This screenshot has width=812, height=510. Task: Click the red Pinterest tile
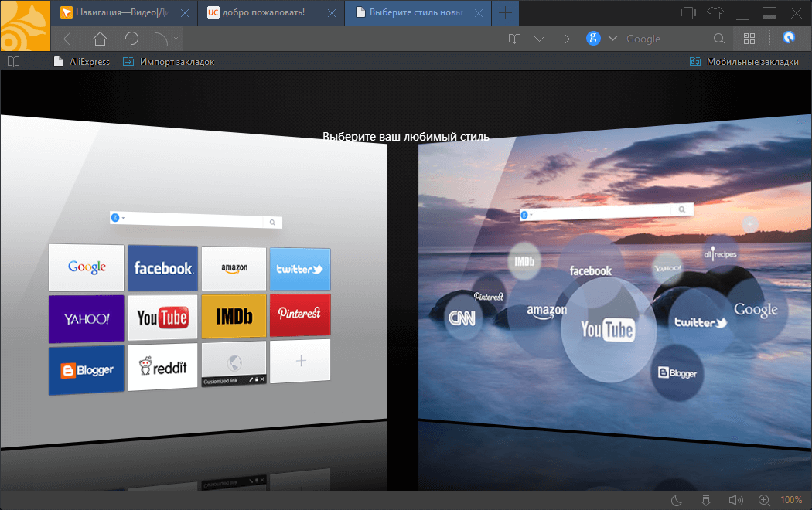tap(300, 314)
